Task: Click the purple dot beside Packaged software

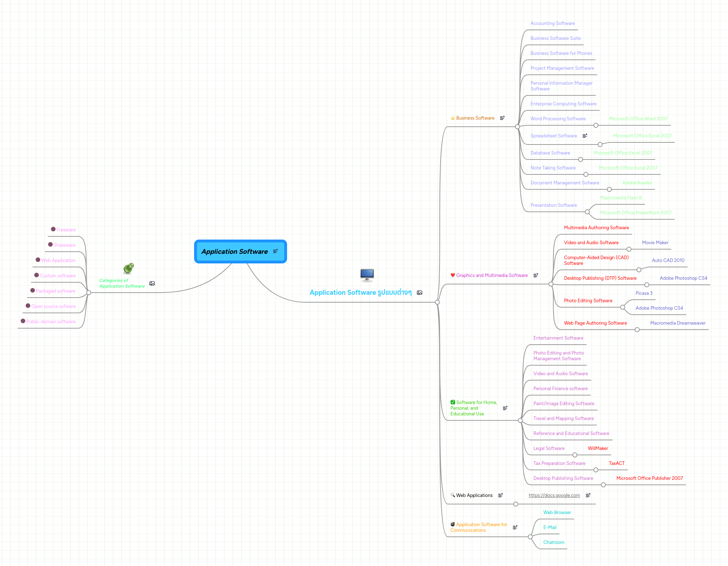Action: tap(32, 290)
